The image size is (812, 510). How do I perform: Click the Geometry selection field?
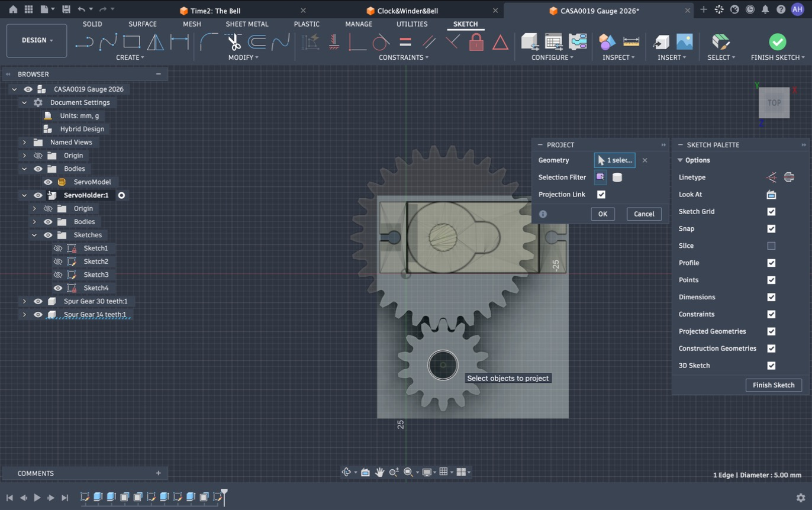614,160
